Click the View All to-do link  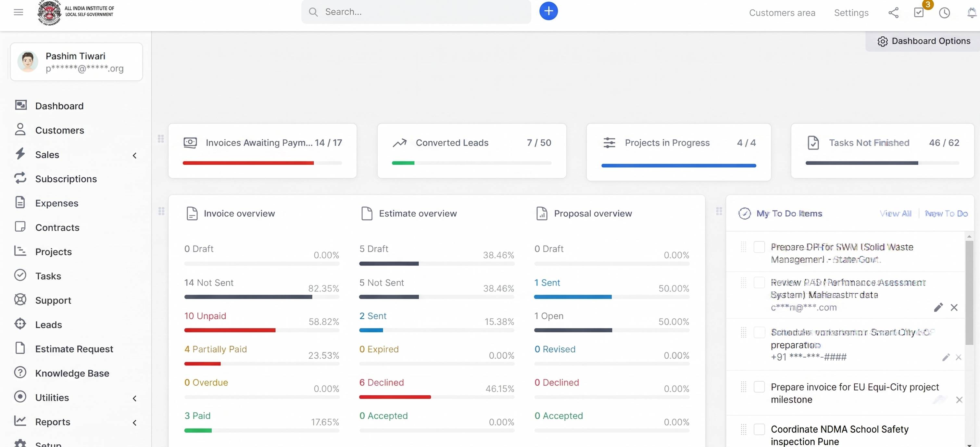pos(896,214)
